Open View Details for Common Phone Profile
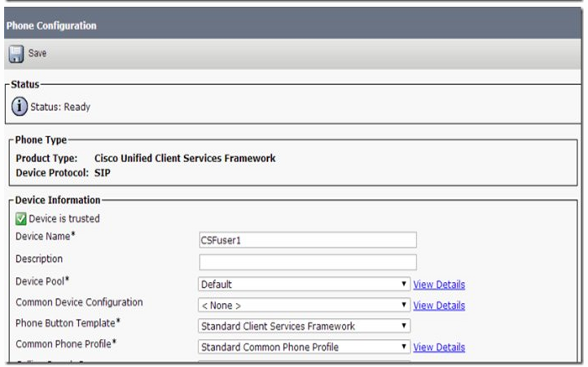 pos(439,347)
